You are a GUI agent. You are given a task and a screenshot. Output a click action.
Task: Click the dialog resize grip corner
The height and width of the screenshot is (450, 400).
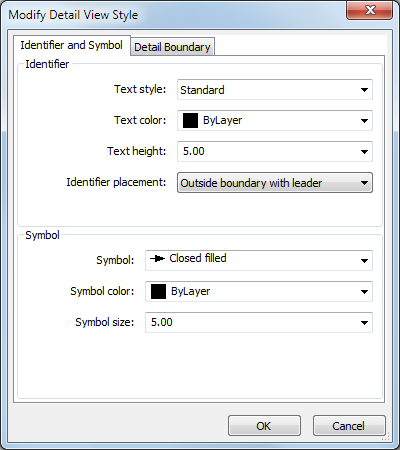[386, 437]
